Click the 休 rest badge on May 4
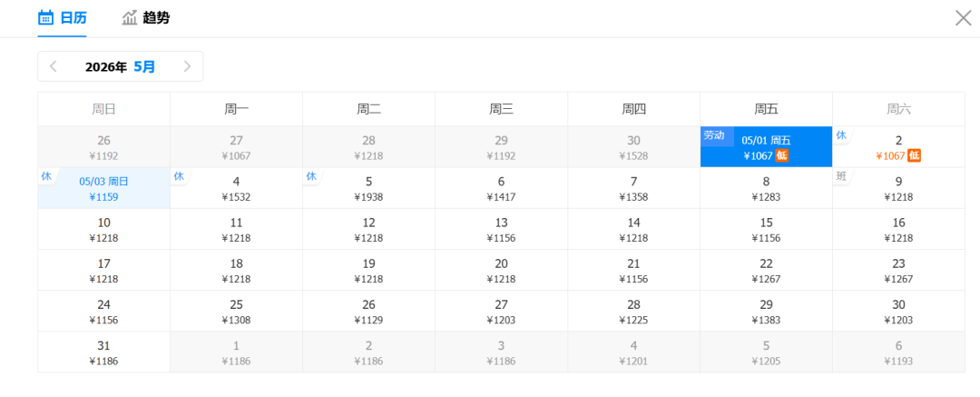980x397 pixels. tap(179, 176)
